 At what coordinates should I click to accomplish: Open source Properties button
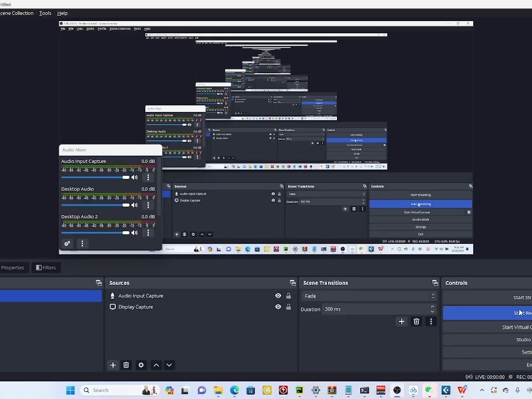[13, 267]
